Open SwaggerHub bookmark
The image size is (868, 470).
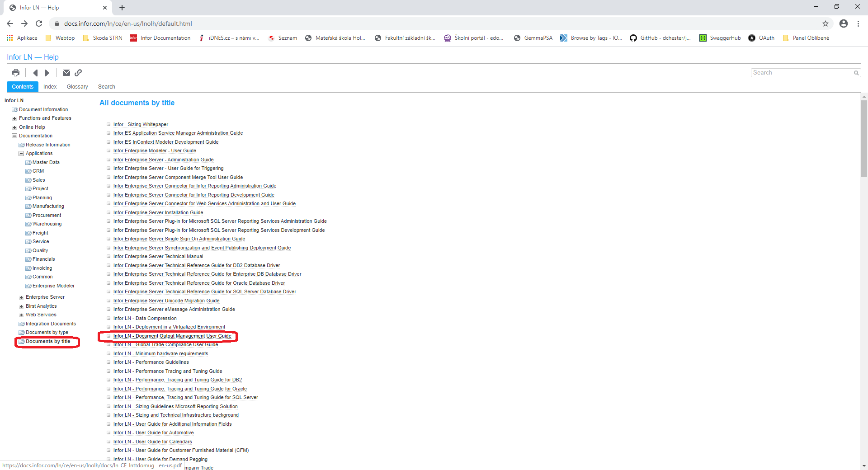pyautogui.click(x=720, y=38)
